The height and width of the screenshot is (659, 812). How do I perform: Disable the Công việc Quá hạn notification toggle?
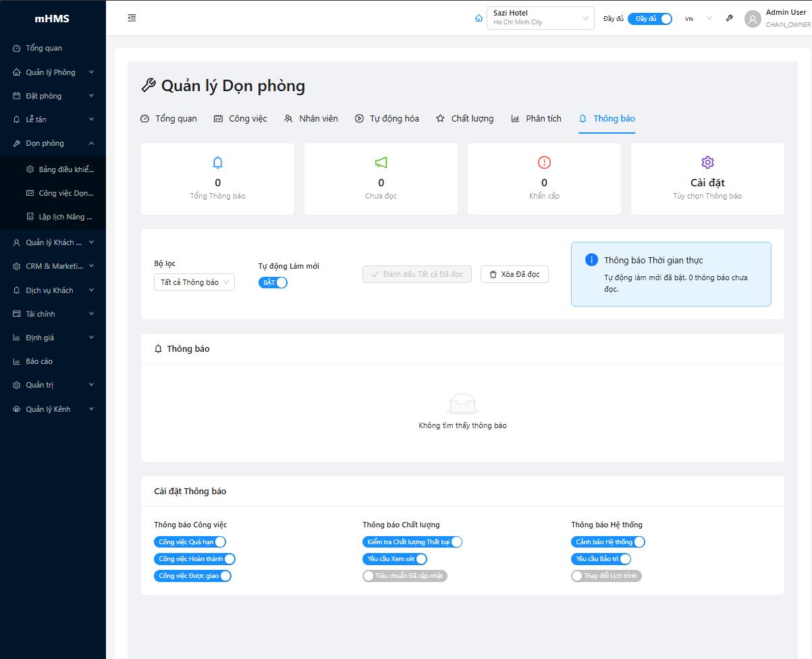[190, 542]
